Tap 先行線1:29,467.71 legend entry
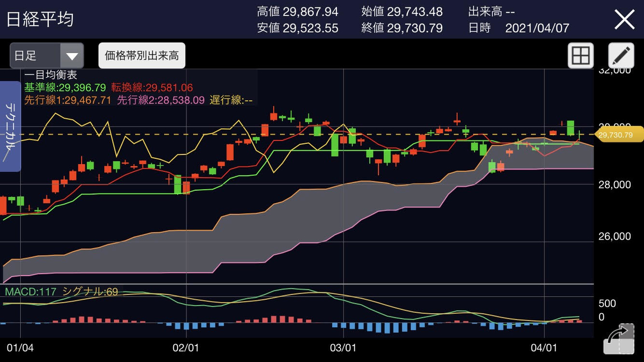 tap(68, 100)
